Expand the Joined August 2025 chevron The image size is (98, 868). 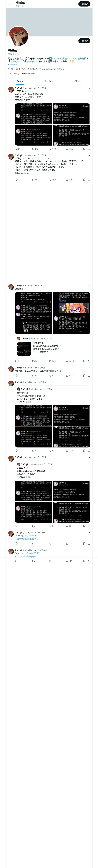click(63, 69)
